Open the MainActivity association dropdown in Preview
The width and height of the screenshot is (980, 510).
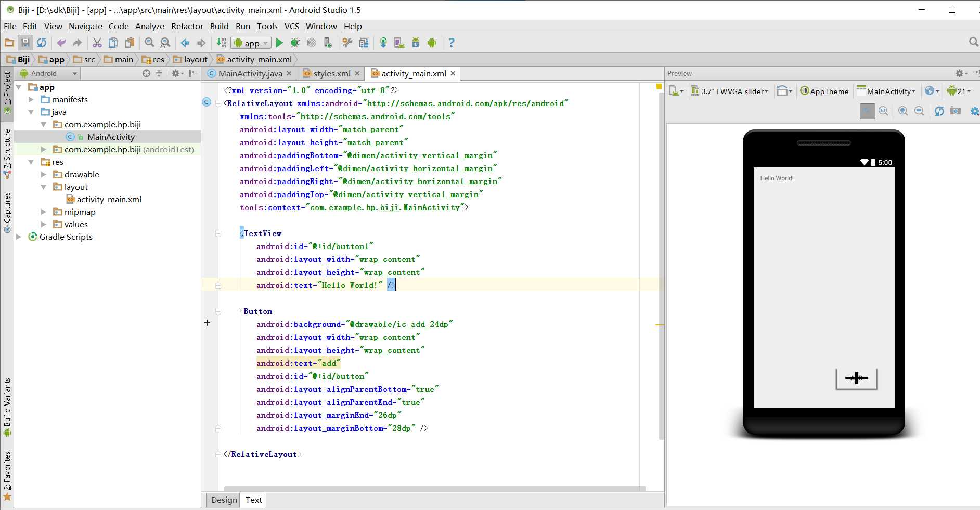[886, 91]
